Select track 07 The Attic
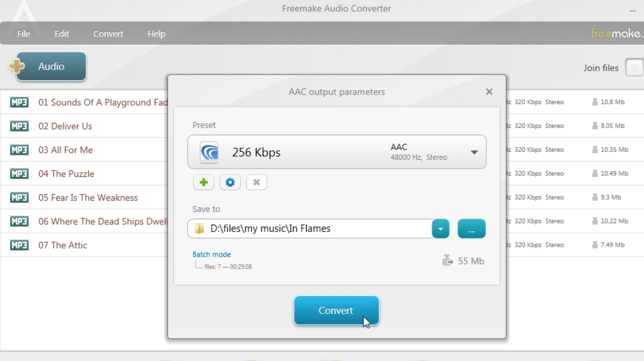The height and width of the screenshot is (361, 644). [x=63, y=245]
